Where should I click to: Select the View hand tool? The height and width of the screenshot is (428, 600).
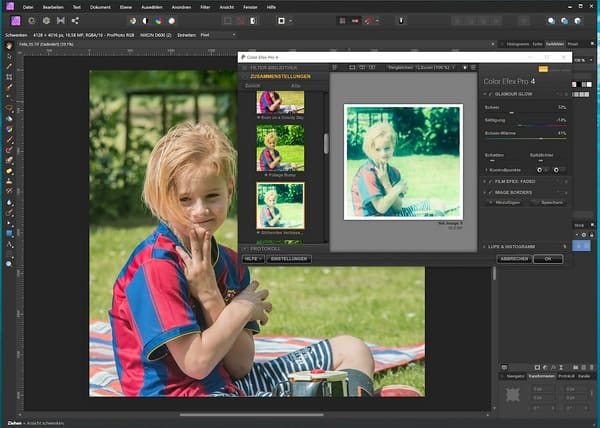click(x=9, y=46)
